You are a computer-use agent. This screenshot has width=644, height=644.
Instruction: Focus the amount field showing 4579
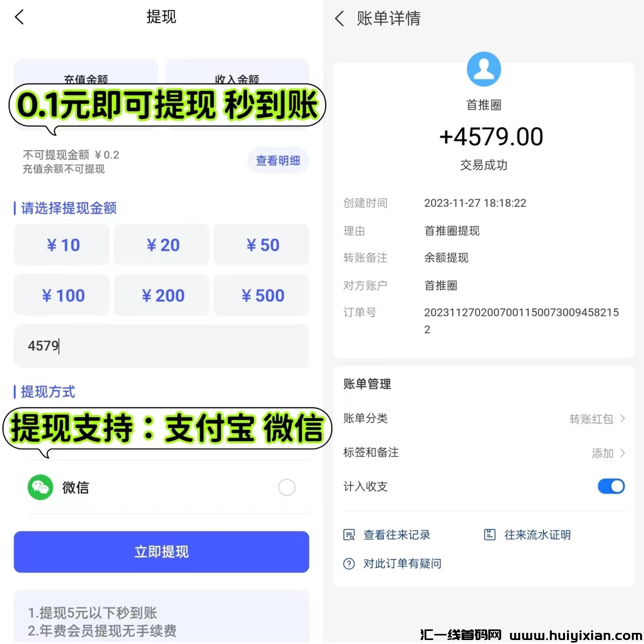point(162,346)
